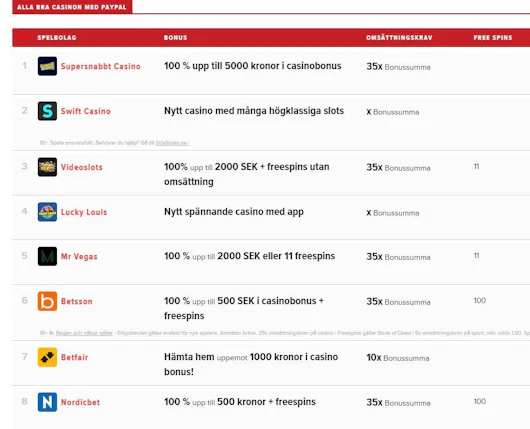Click Nordicbet 35x Bonussumma value
Image resolution: width=530 pixels, height=429 pixels.
(x=398, y=402)
